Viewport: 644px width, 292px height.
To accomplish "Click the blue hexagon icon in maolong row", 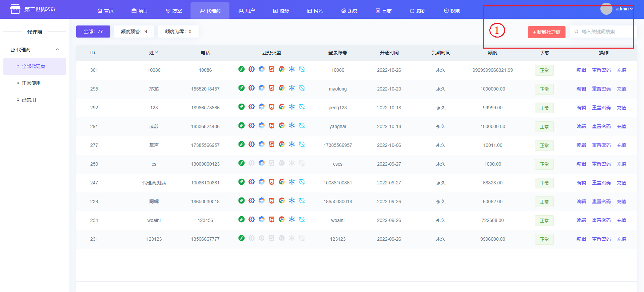I will click(262, 88).
